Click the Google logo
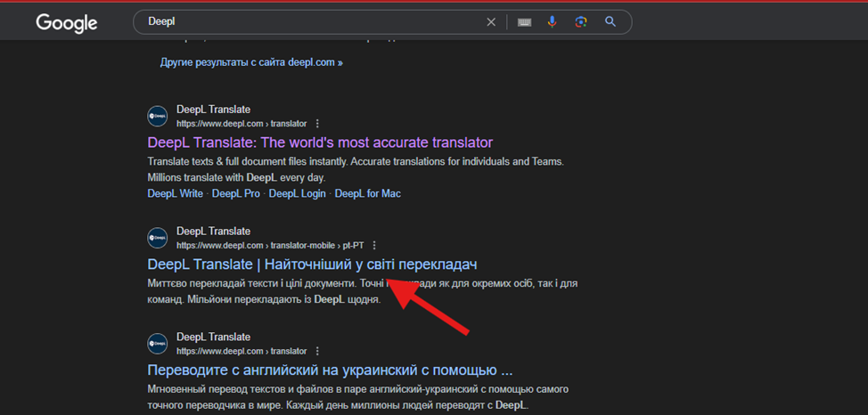868x415 pixels. click(x=67, y=22)
